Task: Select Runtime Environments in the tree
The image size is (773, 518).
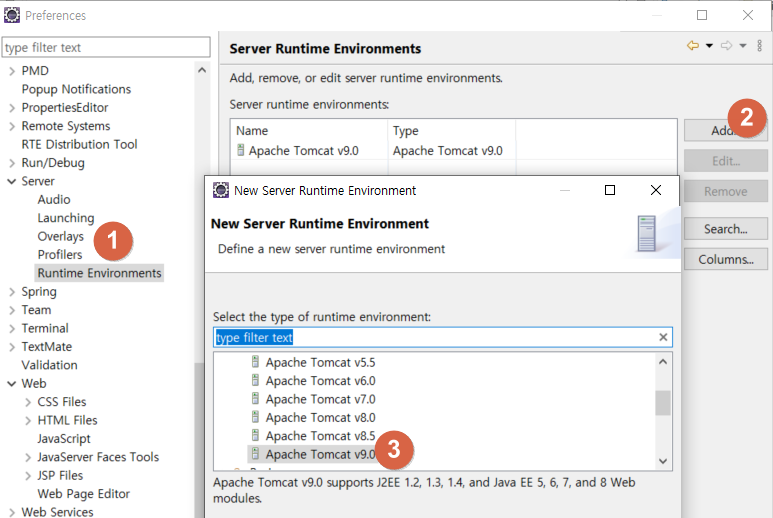Action: pyautogui.click(x=99, y=273)
